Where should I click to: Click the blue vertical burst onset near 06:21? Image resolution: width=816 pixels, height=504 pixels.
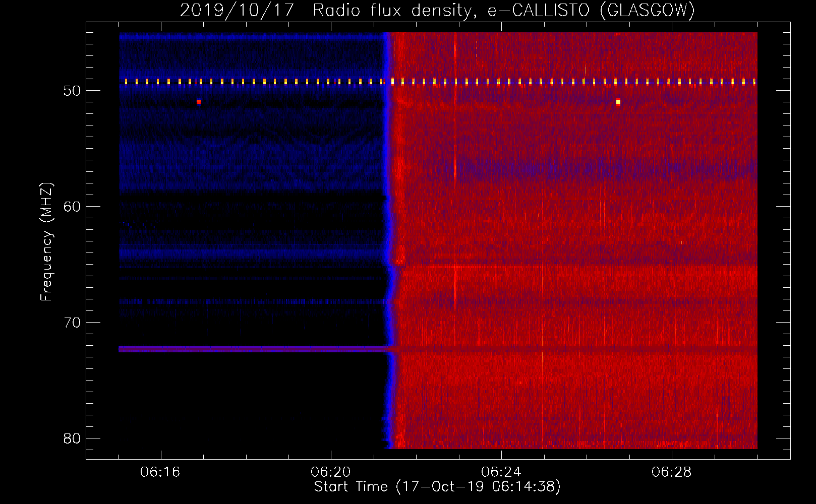click(x=387, y=240)
